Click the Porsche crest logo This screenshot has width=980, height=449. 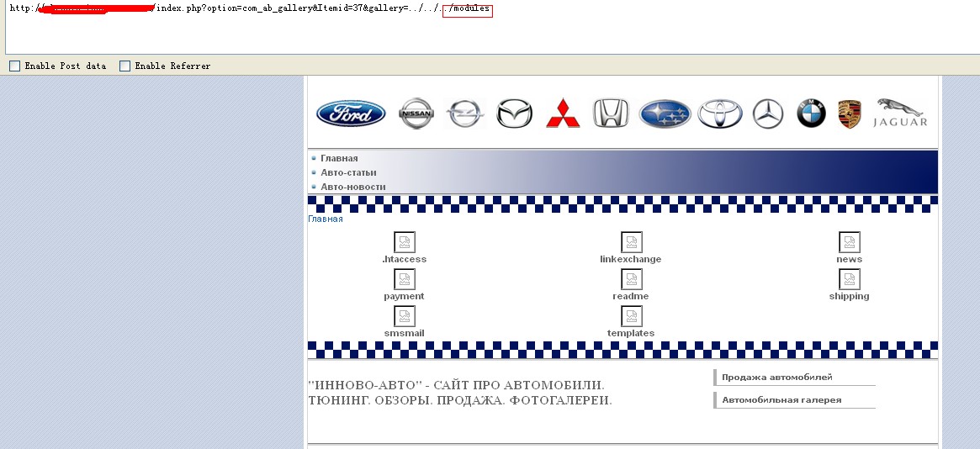[850, 114]
